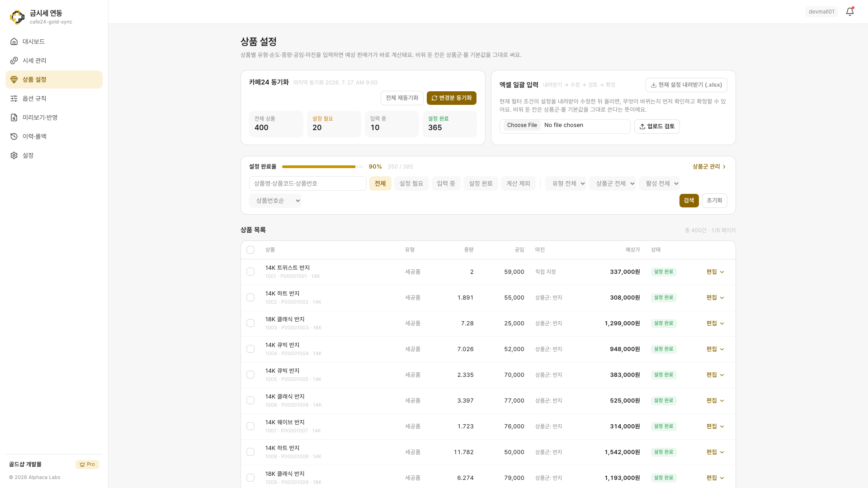Select the 입력 중 filter tab
The width and height of the screenshot is (868, 488).
click(446, 183)
